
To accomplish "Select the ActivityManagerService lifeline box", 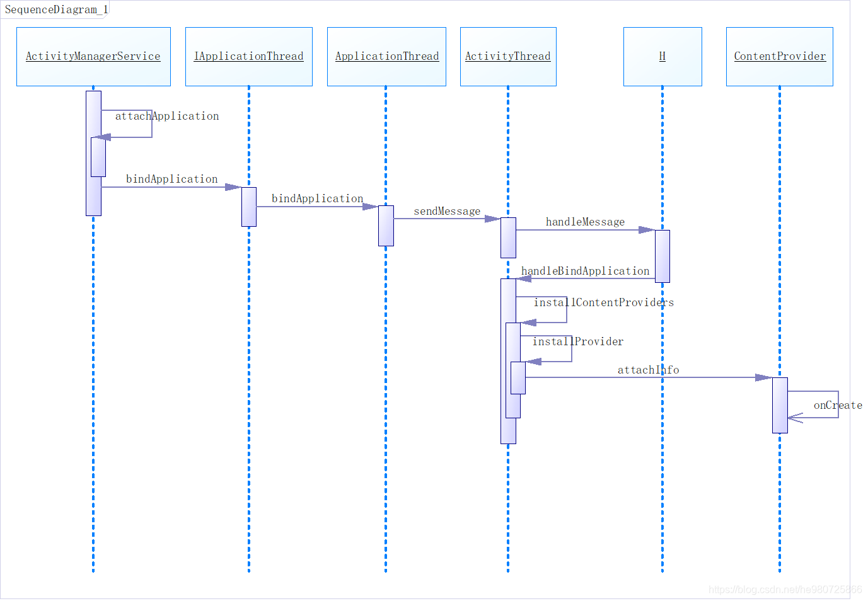I will (x=93, y=57).
